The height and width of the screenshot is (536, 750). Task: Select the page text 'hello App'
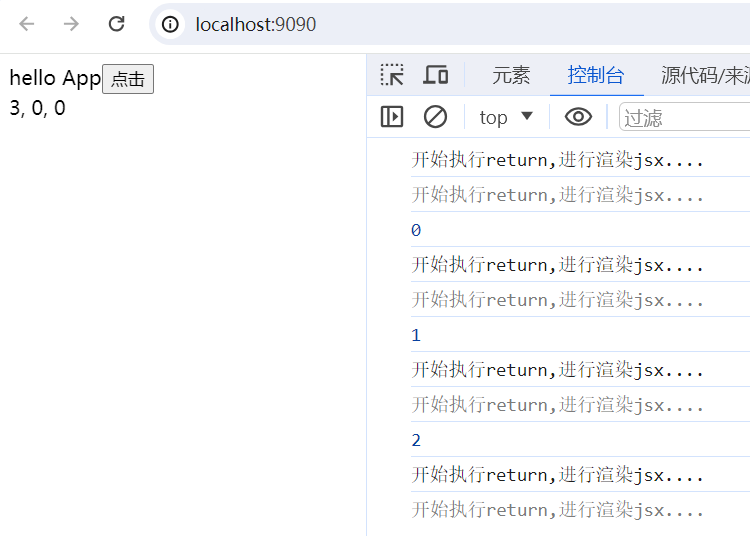point(55,78)
